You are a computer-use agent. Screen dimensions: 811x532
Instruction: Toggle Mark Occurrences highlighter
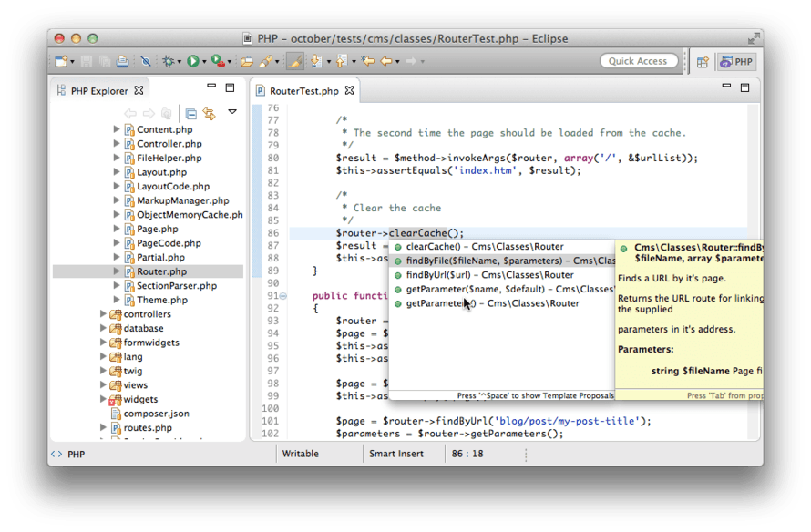click(x=296, y=61)
